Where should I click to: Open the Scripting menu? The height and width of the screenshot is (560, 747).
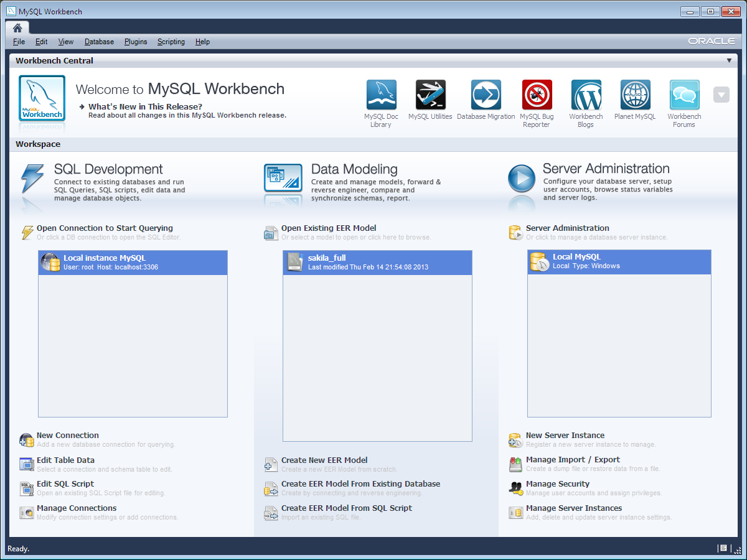pyautogui.click(x=171, y=42)
